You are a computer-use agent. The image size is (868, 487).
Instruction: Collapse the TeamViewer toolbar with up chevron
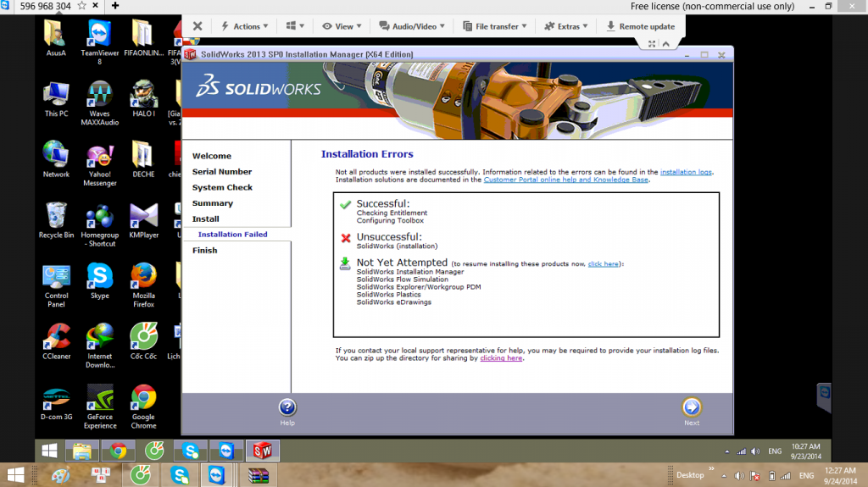pyautogui.click(x=666, y=44)
